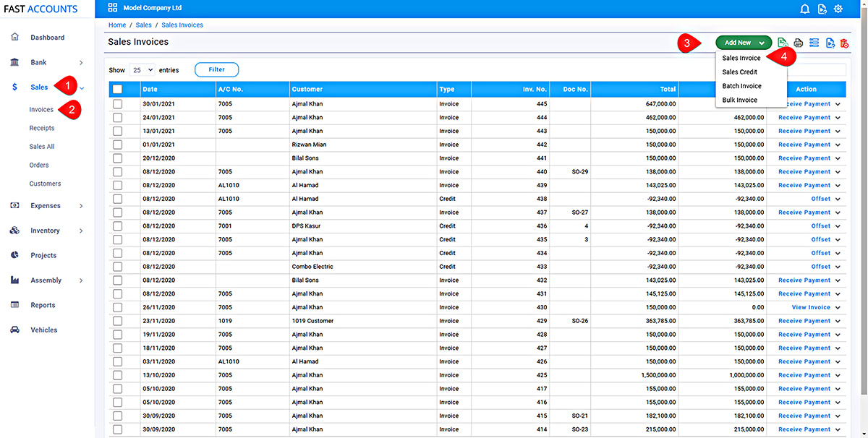The height and width of the screenshot is (438, 868).
Task: Click the apps grid icon beside Model Company Ltd
Action: coord(112,8)
